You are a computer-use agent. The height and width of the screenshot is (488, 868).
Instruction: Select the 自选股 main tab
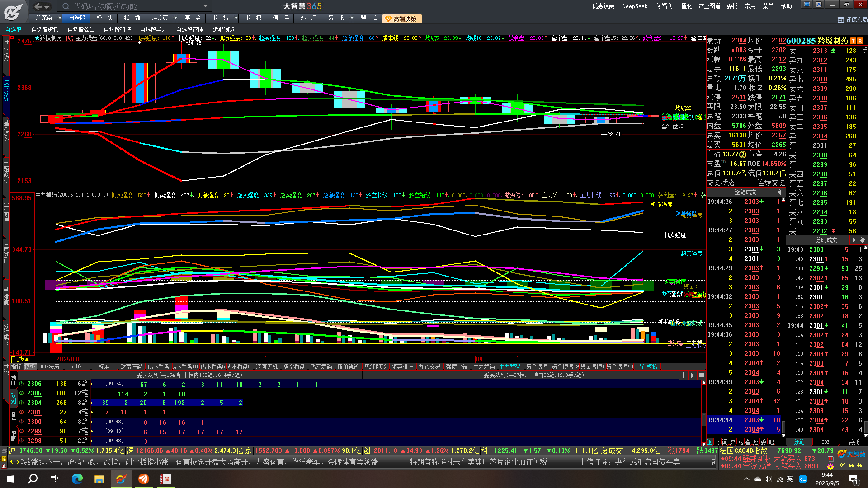tap(77, 18)
